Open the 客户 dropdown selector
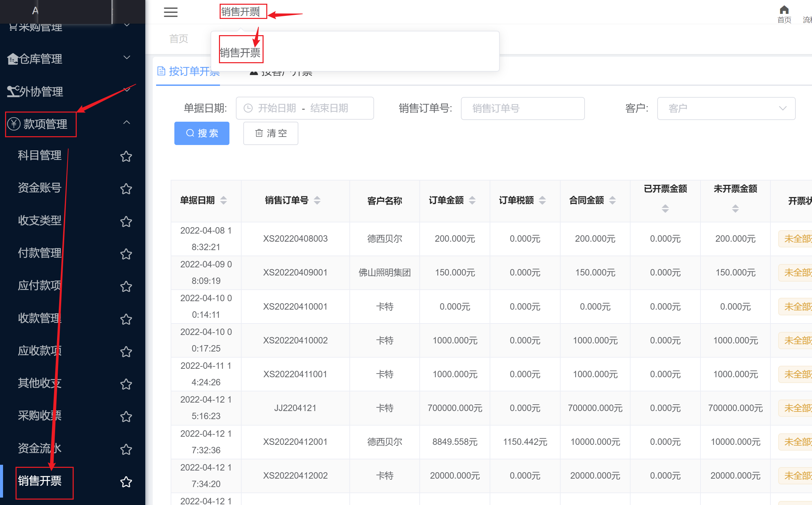812x505 pixels. click(x=726, y=108)
